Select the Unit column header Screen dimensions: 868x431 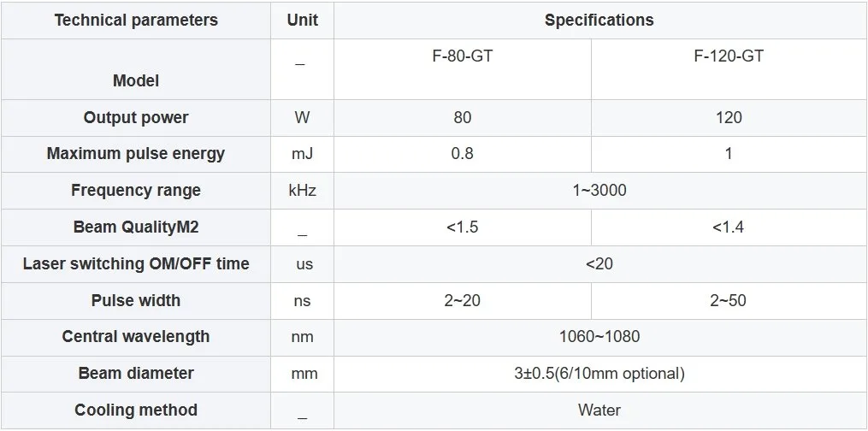pyautogui.click(x=302, y=21)
